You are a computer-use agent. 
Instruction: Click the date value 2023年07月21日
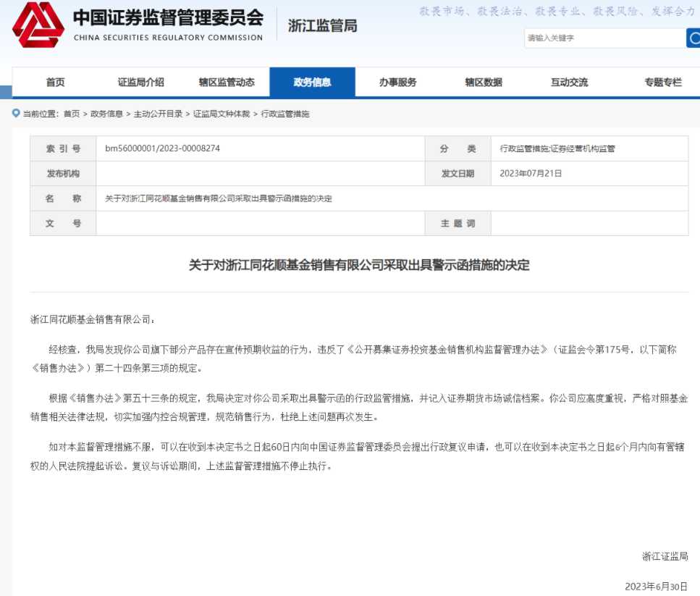[x=531, y=173]
